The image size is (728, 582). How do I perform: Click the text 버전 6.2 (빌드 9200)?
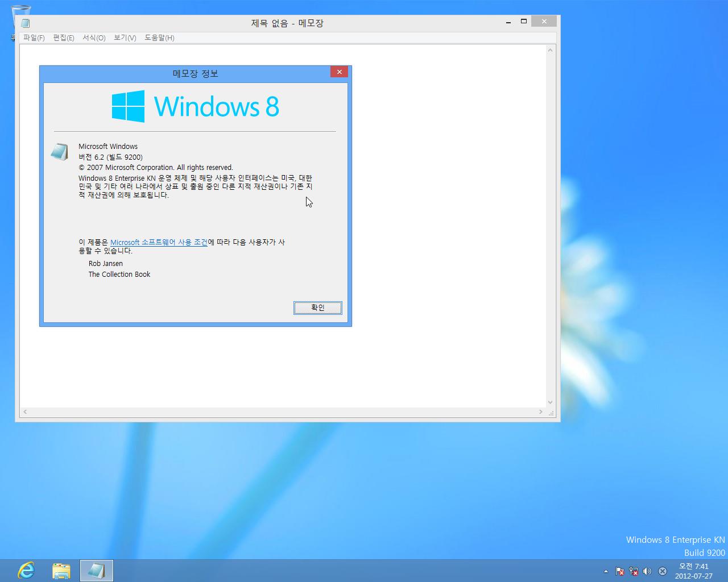pyautogui.click(x=110, y=157)
